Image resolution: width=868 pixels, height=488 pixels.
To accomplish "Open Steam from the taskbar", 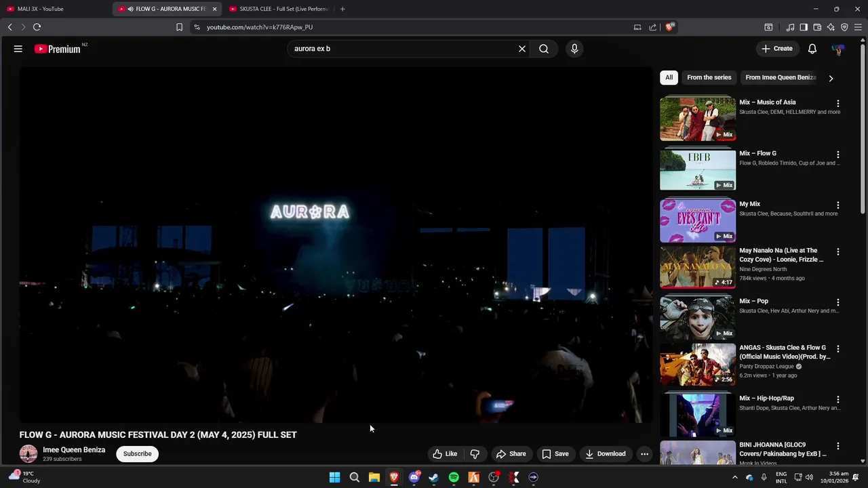I will [x=434, y=477].
